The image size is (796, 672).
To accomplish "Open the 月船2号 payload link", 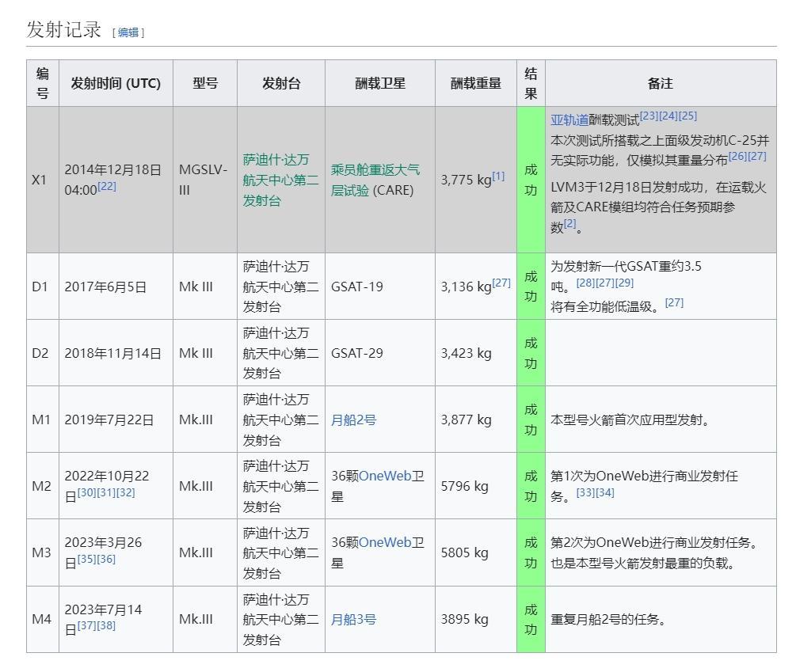I will 353,420.
